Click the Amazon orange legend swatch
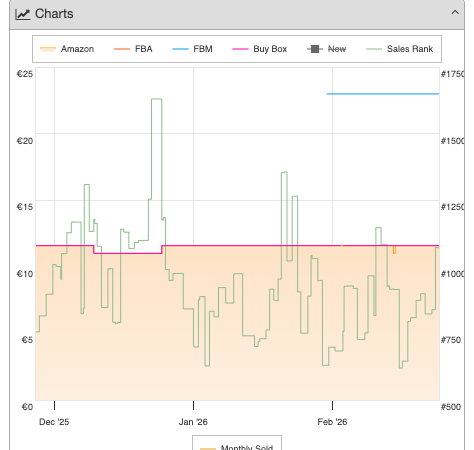This screenshot has width=474, height=450. pos(48,49)
